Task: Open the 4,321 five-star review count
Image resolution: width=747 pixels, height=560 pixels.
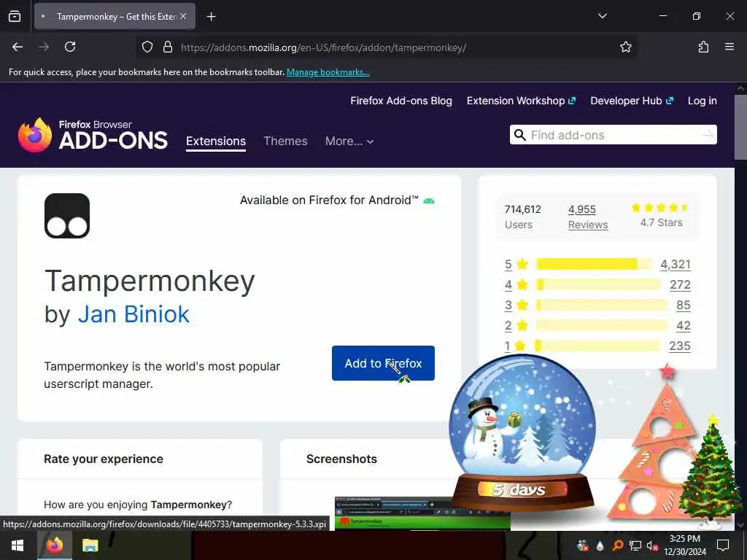Action: pos(675,264)
